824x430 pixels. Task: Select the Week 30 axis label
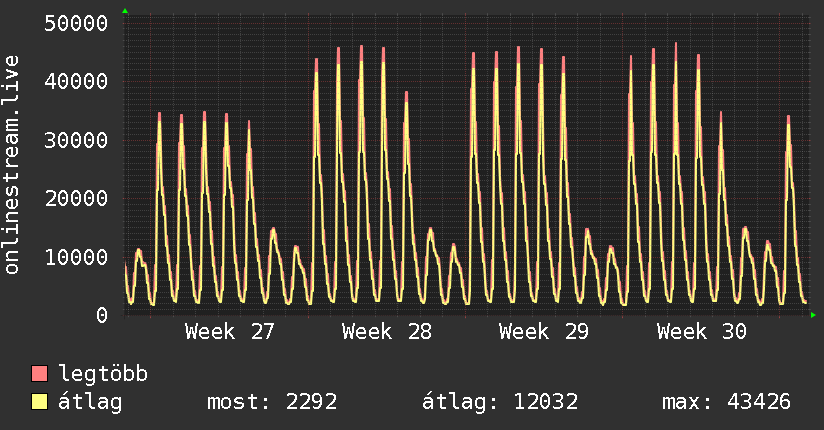click(x=702, y=332)
